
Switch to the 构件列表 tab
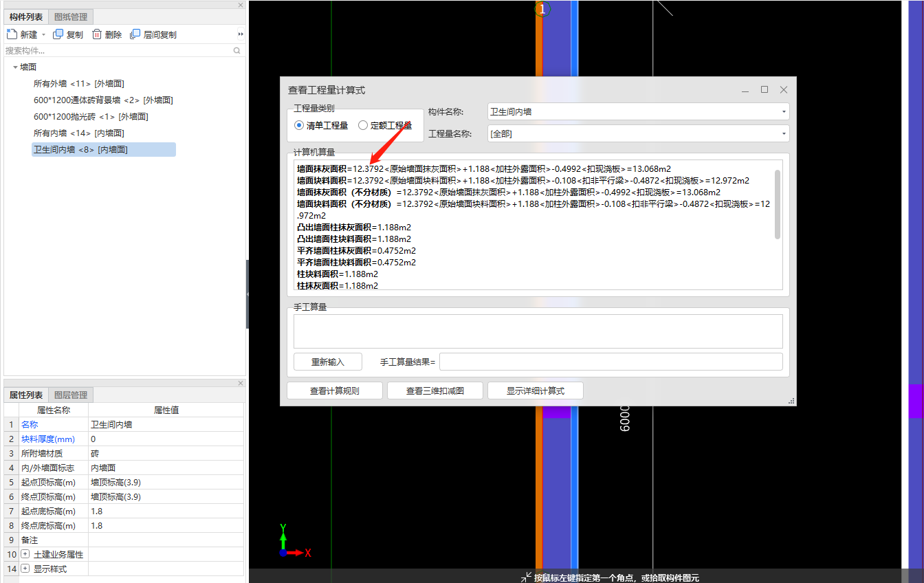[26, 16]
